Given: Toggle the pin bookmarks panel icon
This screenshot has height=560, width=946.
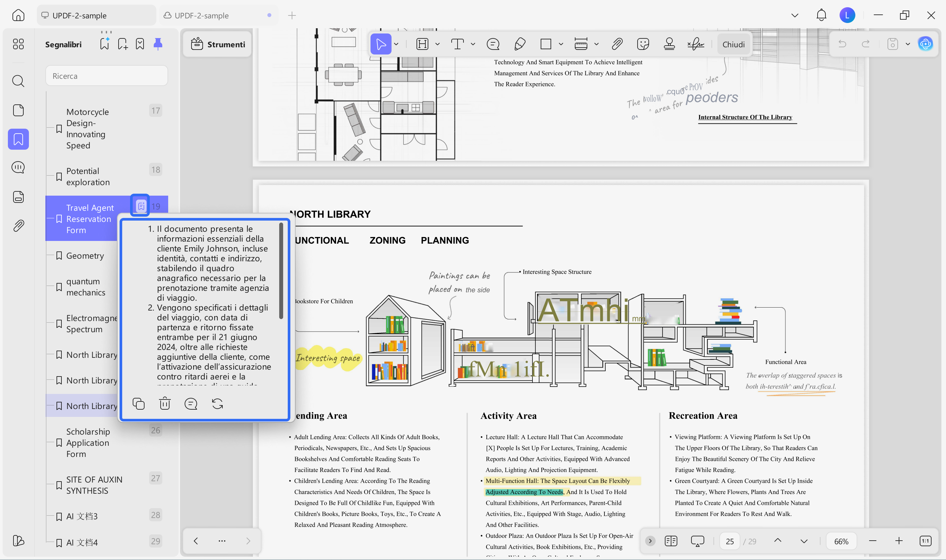Looking at the screenshot, I should click(x=158, y=44).
